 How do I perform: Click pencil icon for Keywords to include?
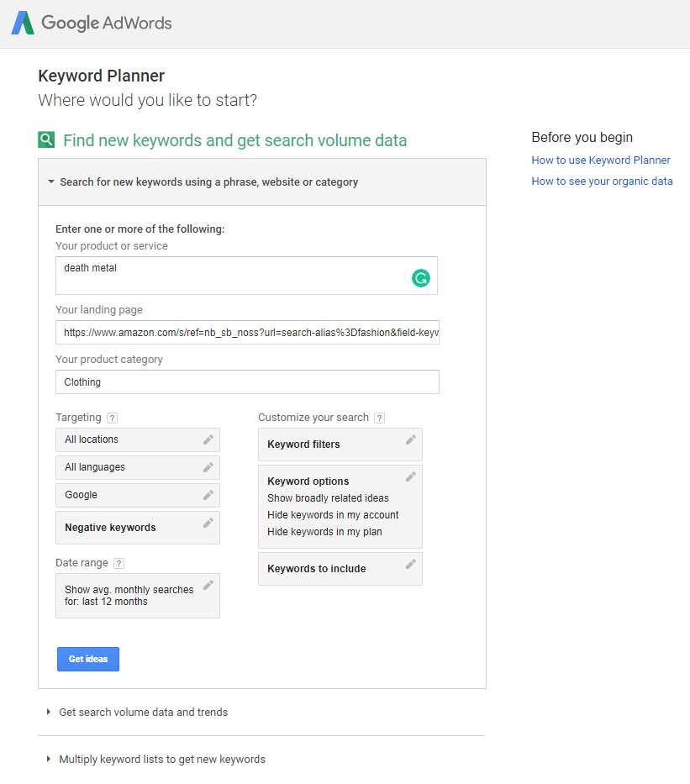coord(410,565)
